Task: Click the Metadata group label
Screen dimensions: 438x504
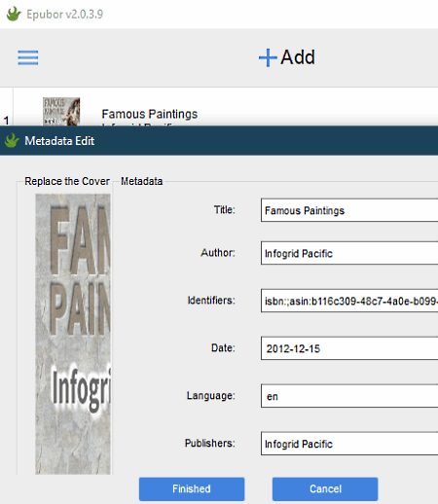Action: click(x=141, y=181)
